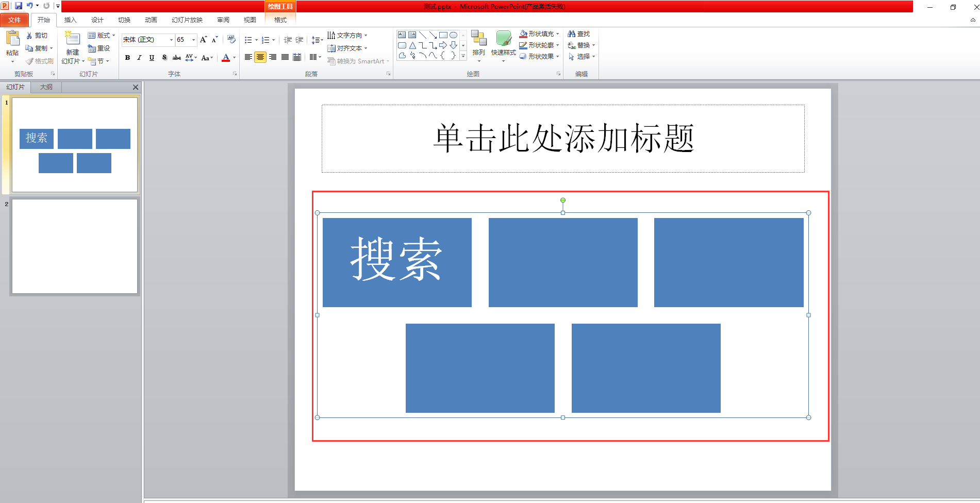Click the 粘贴 Paste button
Screen dimensions: 980x503
pos(12,47)
